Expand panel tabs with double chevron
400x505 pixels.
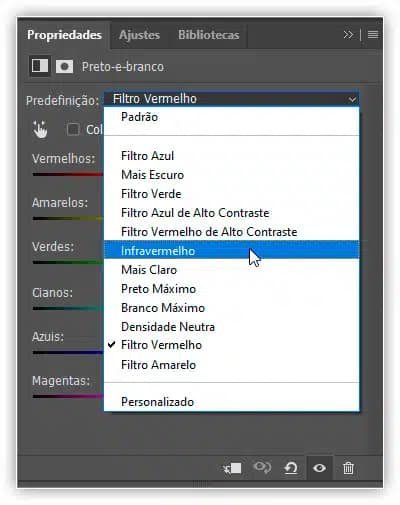(348, 34)
